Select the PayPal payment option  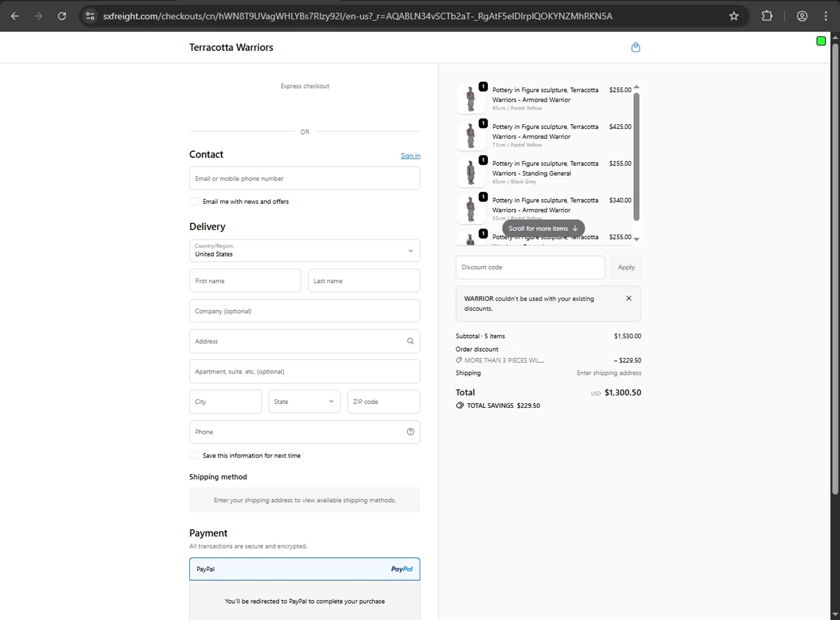click(x=305, y=569)
